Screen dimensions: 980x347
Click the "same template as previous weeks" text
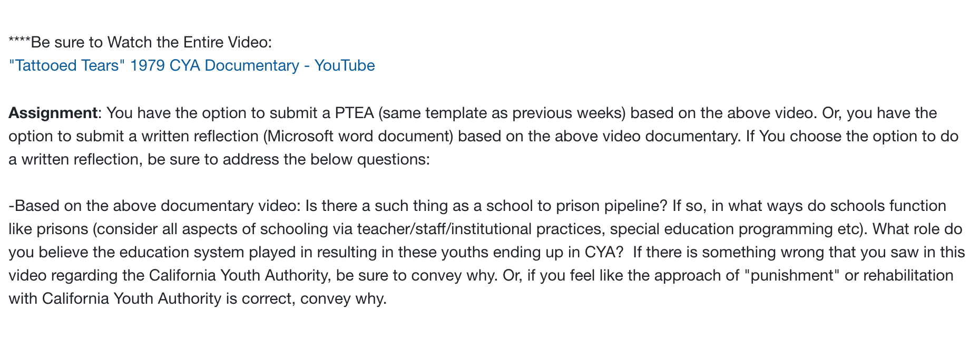pos(503,113)
